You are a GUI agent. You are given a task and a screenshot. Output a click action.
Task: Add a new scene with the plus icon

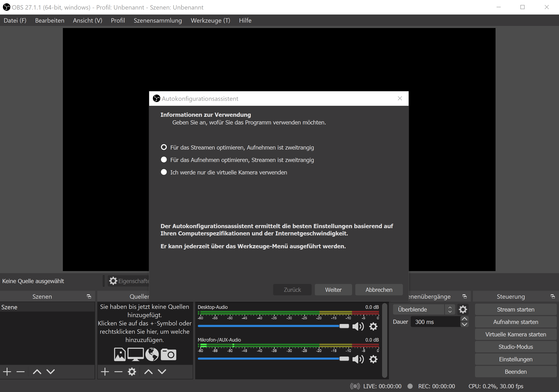(7, 371)
